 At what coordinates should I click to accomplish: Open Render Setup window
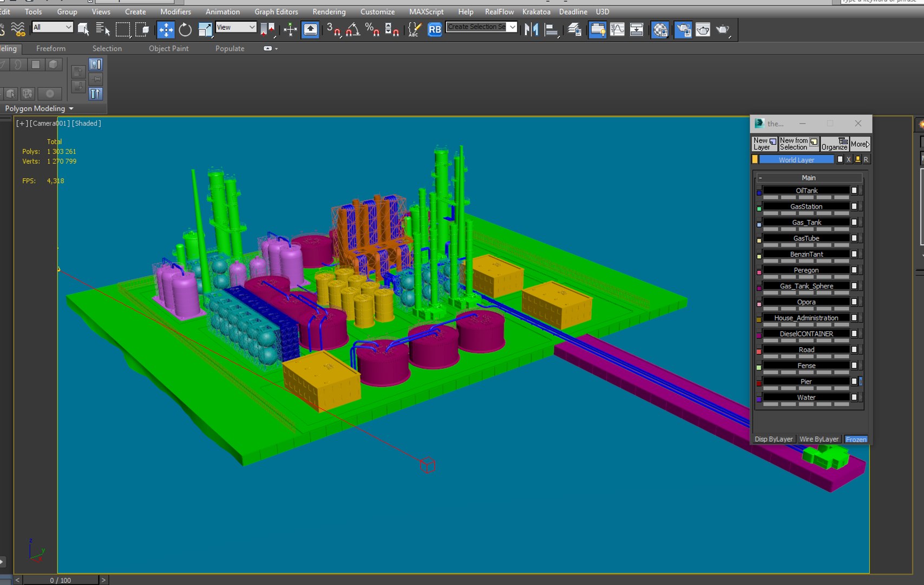(x=683, y=29)
